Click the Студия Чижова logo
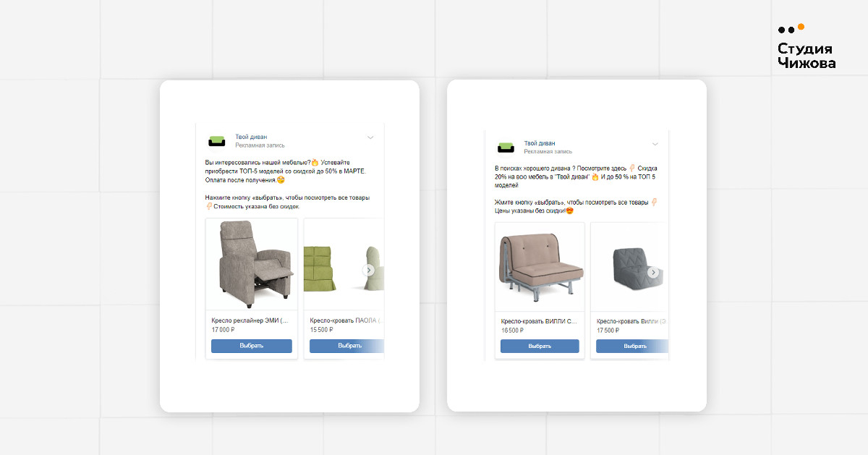868x455 pixels. point(806,47)
